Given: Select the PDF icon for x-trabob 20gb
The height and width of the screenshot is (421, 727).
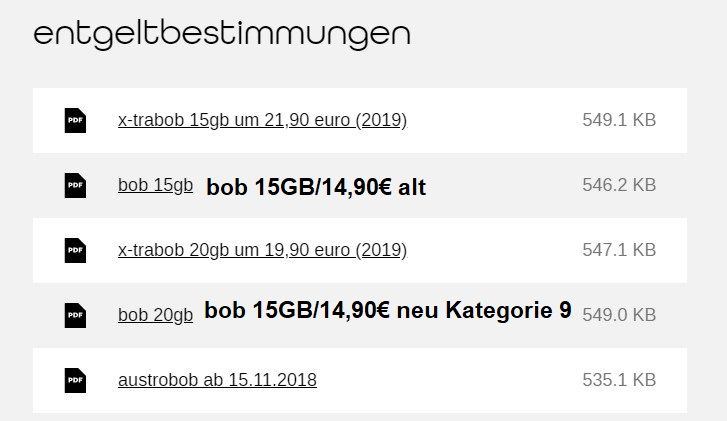Looking at the screenshot, I should click(x=75, y=250).
